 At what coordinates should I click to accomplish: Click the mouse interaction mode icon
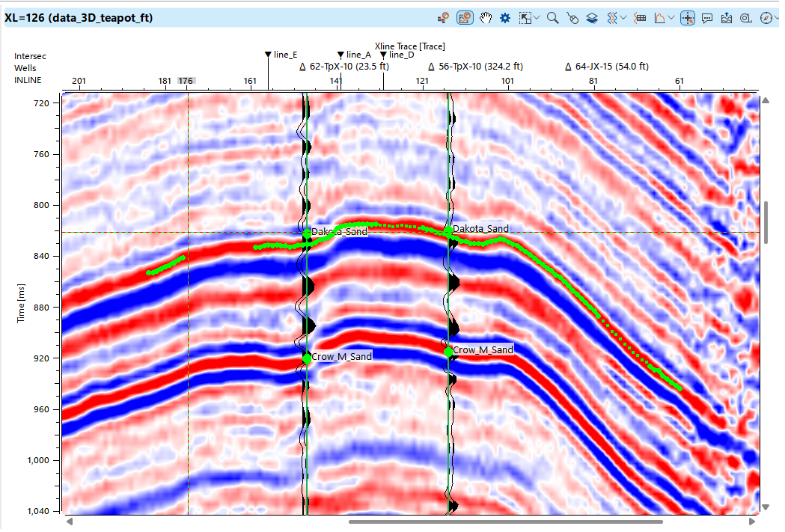click(572, 18)
